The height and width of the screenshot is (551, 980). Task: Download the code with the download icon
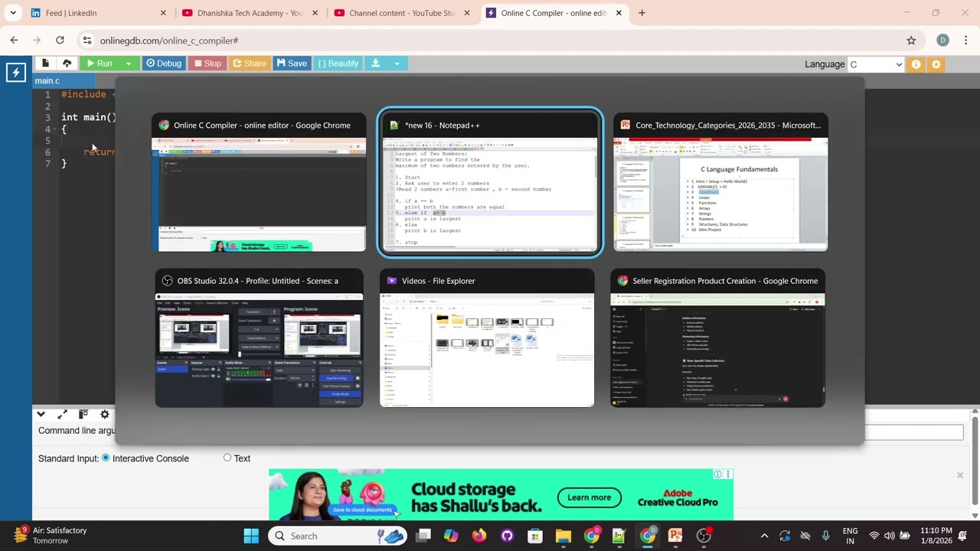point(376,64)
